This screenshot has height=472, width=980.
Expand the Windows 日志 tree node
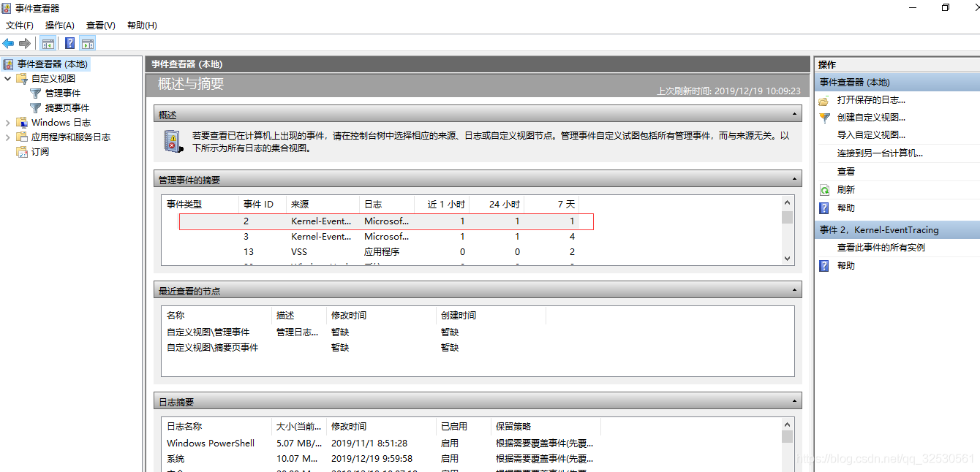[x=8, y=122]
